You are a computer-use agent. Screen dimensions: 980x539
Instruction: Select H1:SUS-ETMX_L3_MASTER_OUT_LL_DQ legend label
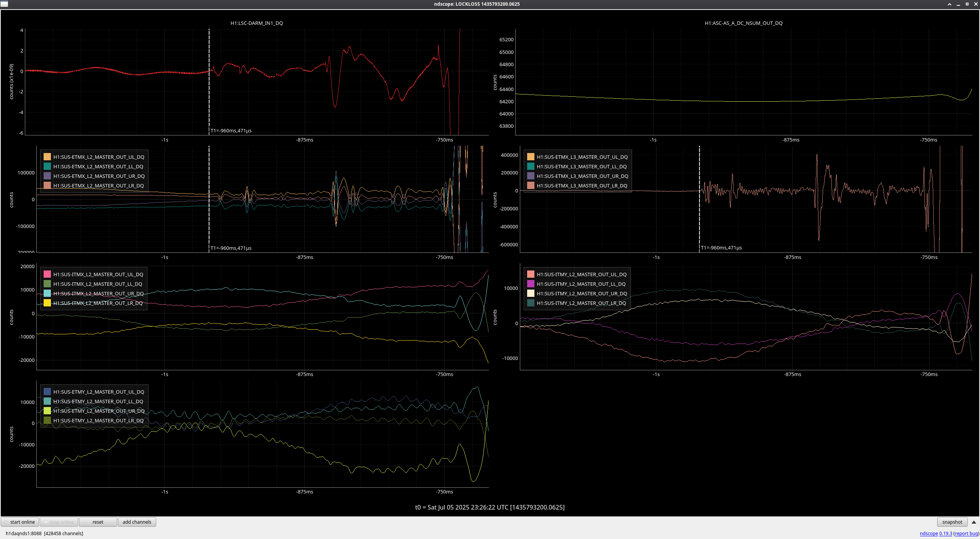tap(581, 166)
